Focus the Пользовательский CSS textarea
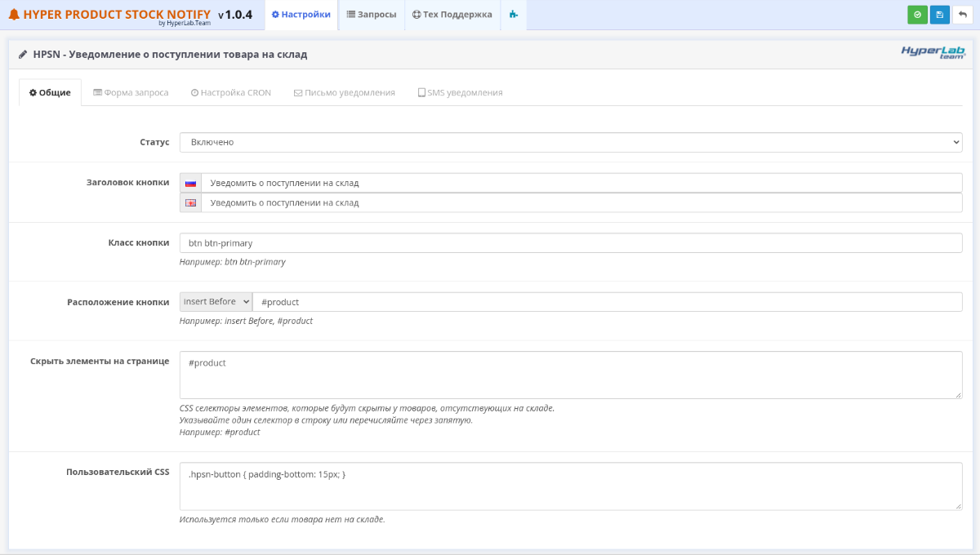This screenshot has width=980, height=555. pos(570,486)
